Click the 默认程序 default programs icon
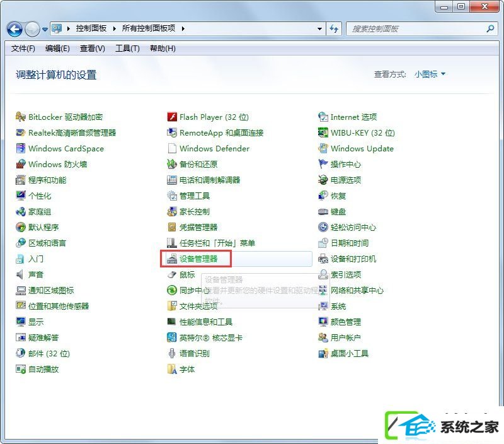The height and width of the screenshot is (444, 504). tap(21, 227)
